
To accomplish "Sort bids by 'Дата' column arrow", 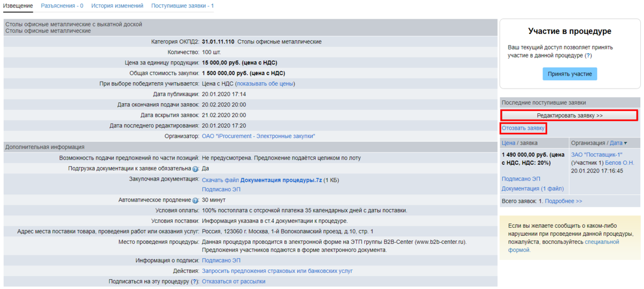I will (x=616, y=143).
